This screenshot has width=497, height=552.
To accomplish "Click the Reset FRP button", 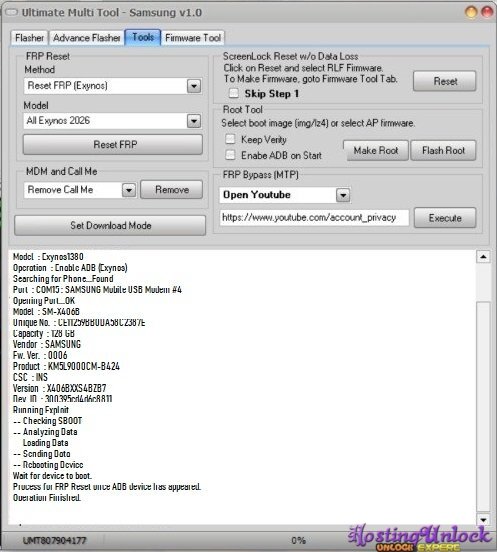I will [113, 144].
